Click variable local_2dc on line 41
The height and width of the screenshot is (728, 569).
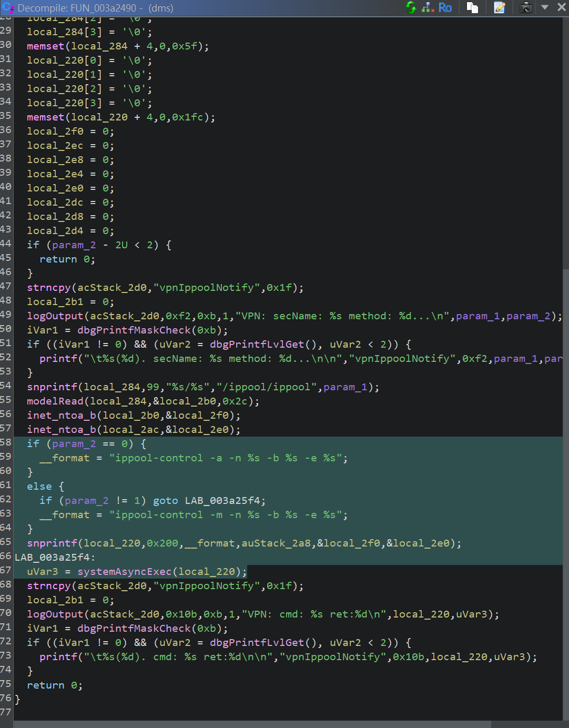(x=55, y=203)
